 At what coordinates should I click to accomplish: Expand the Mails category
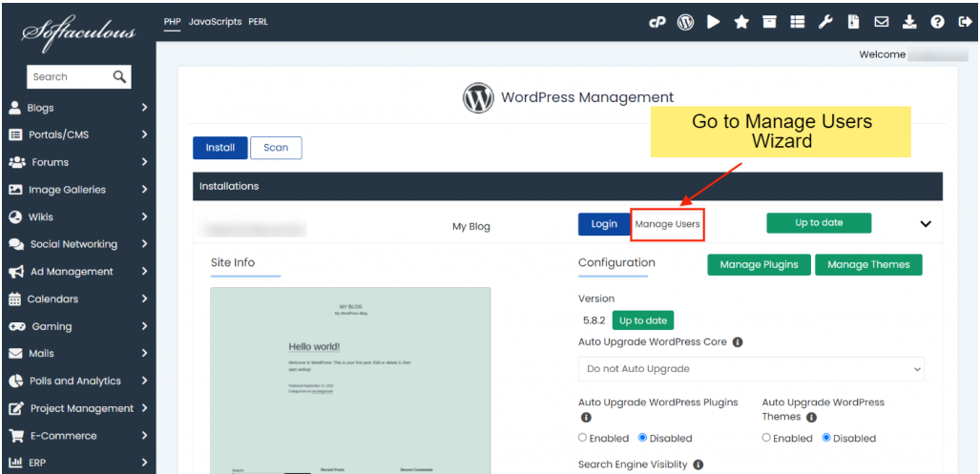[x=144, y=354]
